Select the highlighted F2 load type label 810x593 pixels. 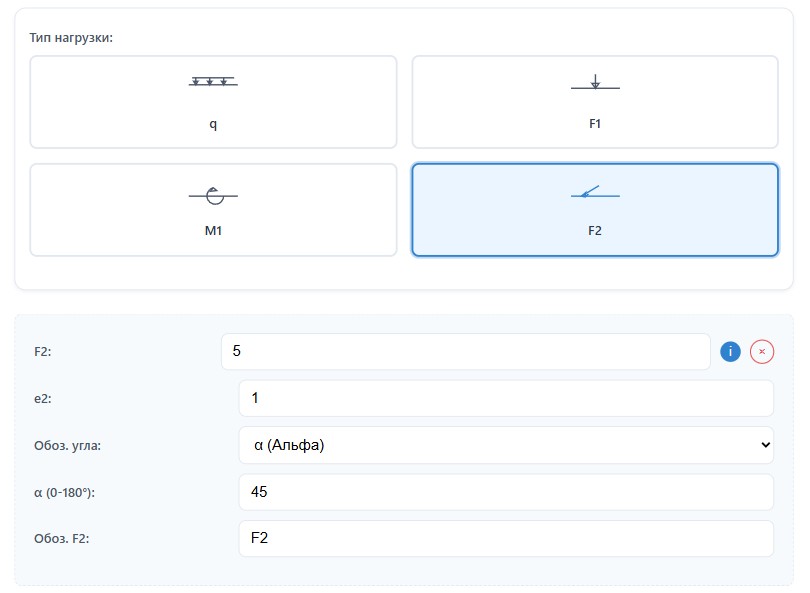[595, 230]
